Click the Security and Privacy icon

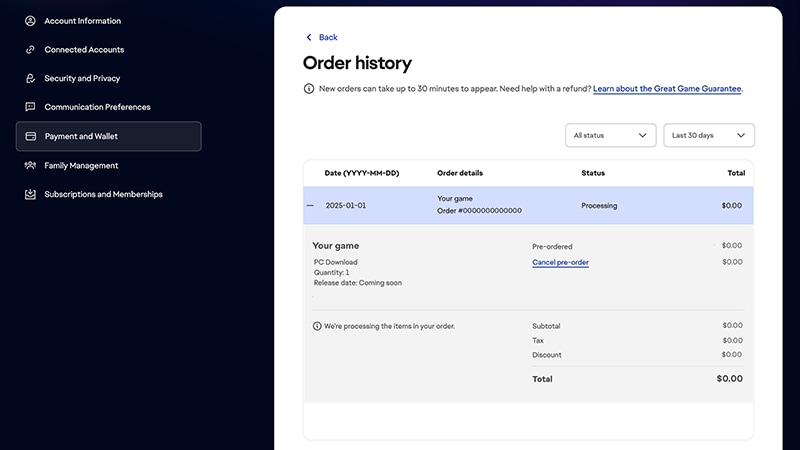coord(31,79)
